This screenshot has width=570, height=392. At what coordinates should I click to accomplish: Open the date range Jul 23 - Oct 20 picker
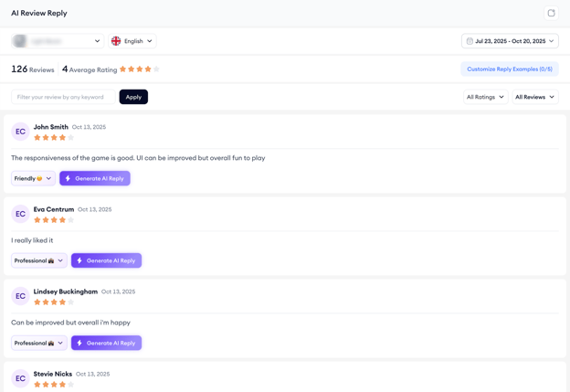[x=510, y=41]
